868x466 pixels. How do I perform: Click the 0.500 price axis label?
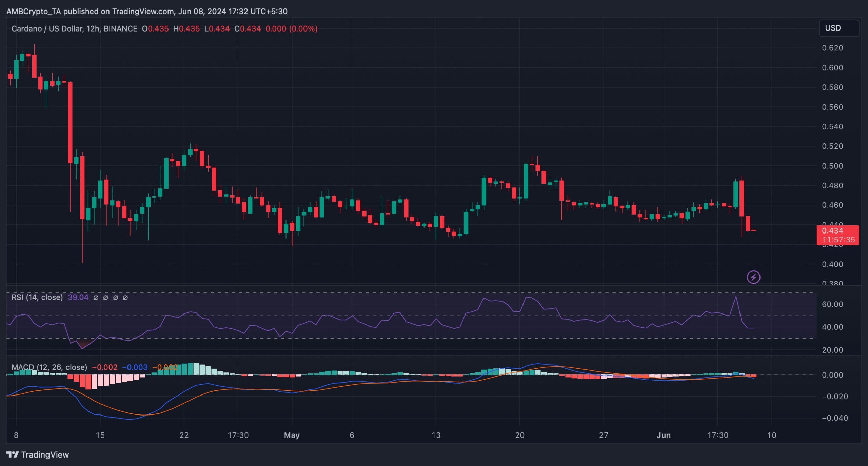click(x=832, y=166)
